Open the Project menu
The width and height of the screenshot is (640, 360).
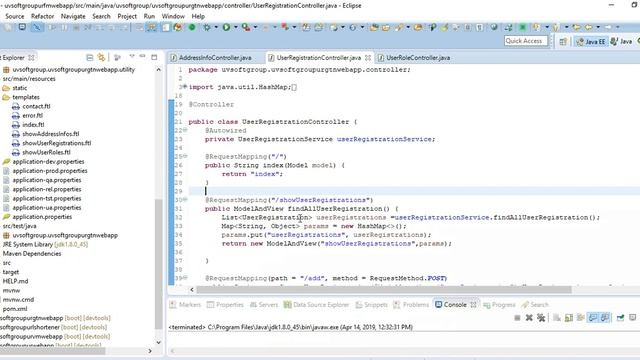(x=127, y=16)
